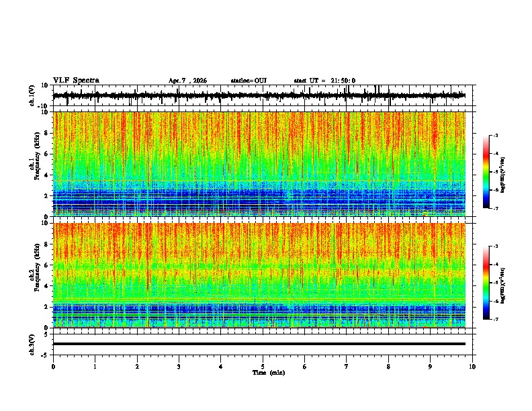Click the "station=OUI" header label
This screenshot has height=411, width=532.
pyautogui.click(x=249, y=81)
